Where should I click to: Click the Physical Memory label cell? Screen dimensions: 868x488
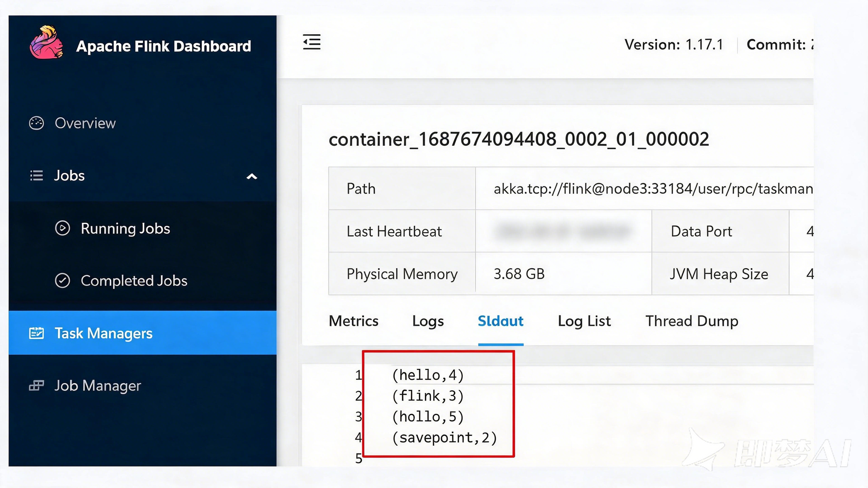(x=402, y=274)
